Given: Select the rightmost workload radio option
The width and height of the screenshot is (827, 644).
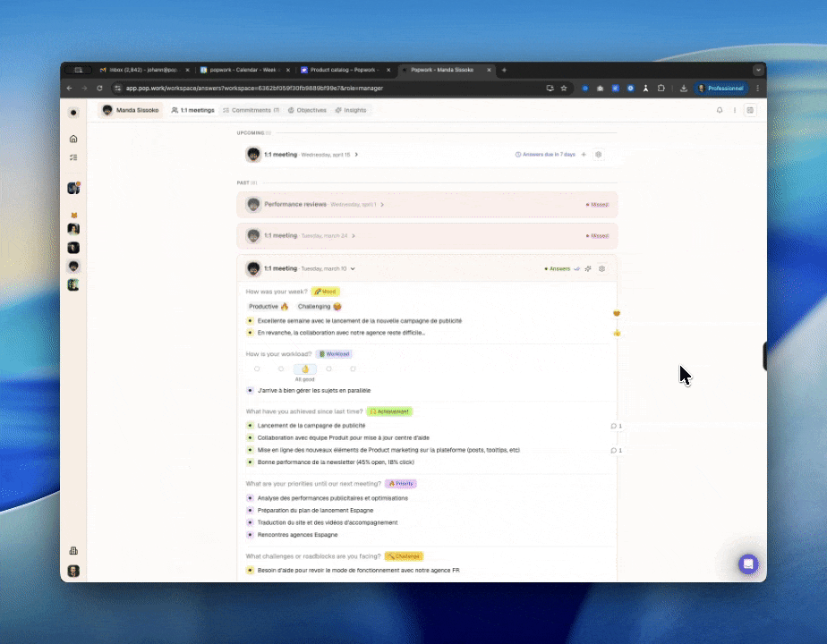Looking at the screenshot, I should coord(353,369).
